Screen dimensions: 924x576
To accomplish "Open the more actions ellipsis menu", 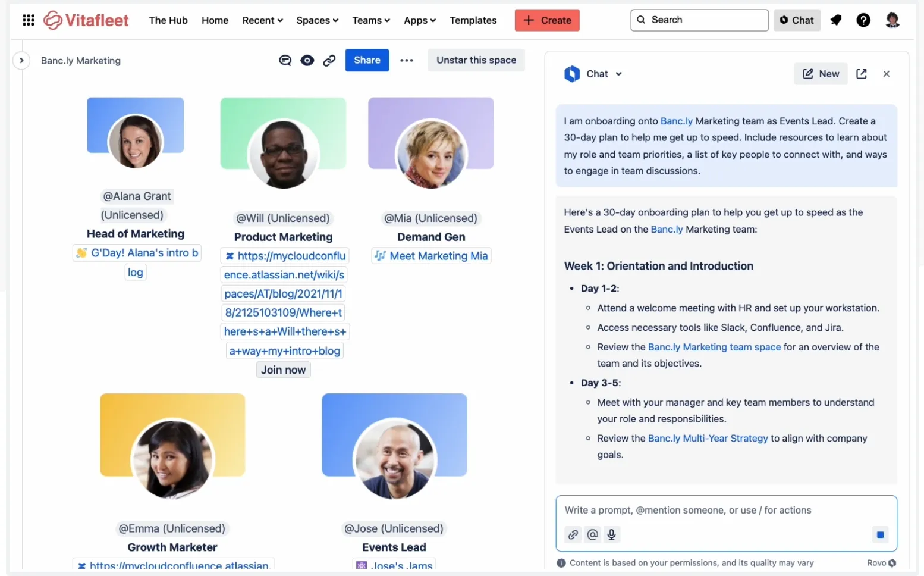I will 407,60.
